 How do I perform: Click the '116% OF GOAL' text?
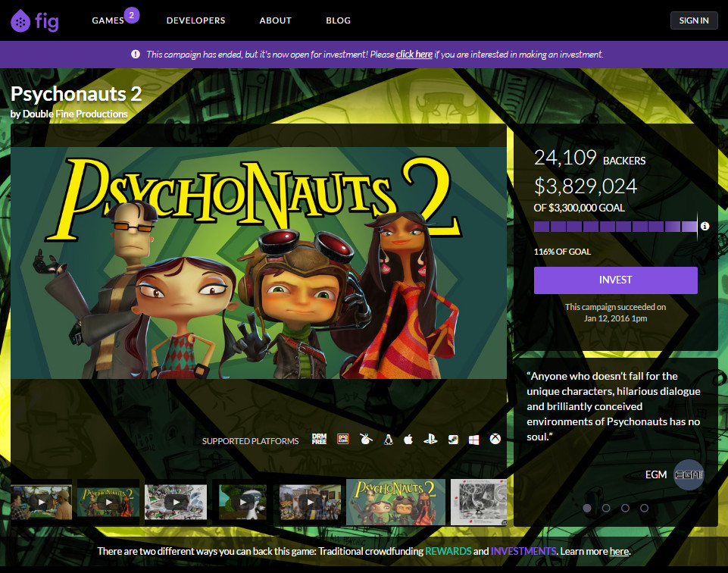(562, 252)
